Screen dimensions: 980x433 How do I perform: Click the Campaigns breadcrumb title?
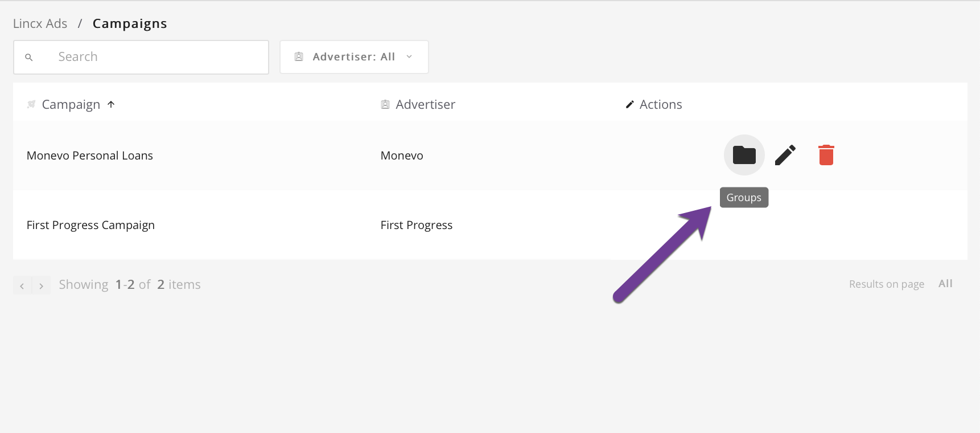130,23
